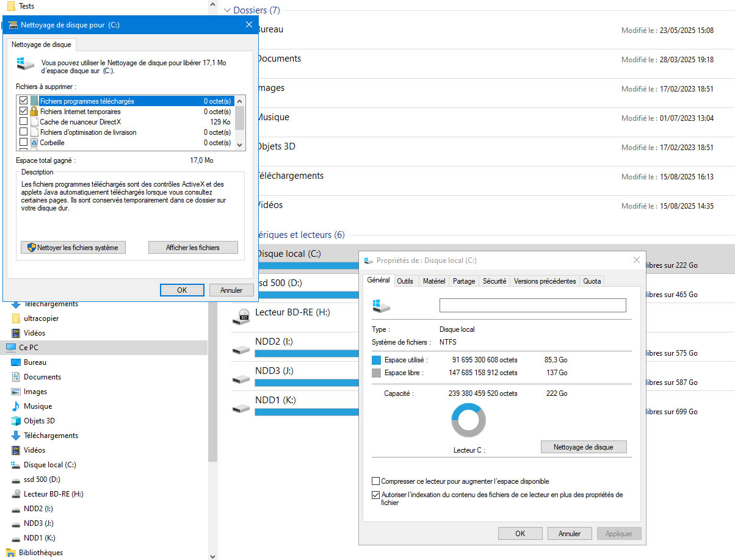Open the Objets 3D cube icon in sidebar

[x=16, y=421]
